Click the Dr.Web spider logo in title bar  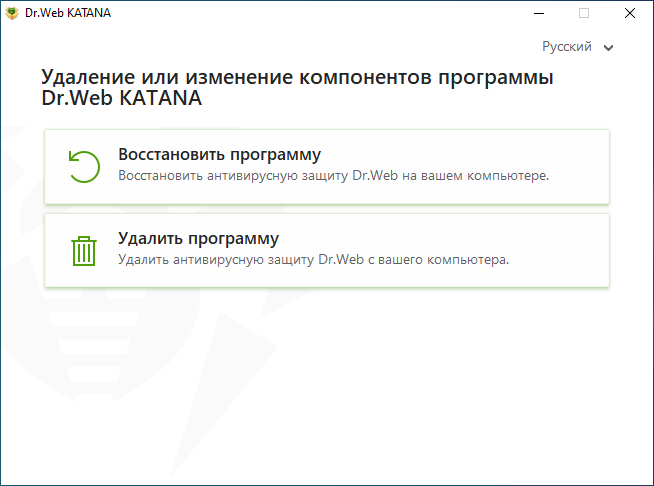coord(12,13)
